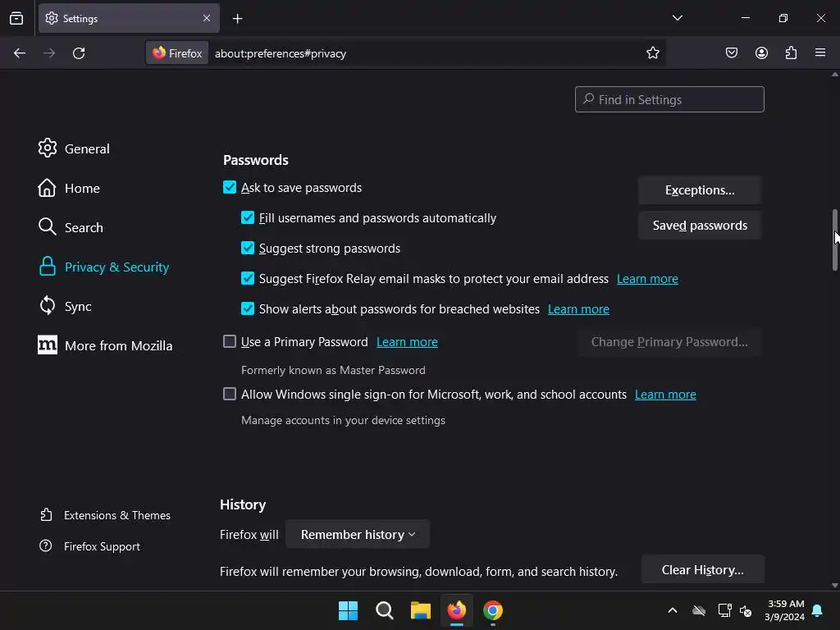Uncheck Ask to save passwords
Screen dimensions: 840x630
pos(230,188)
